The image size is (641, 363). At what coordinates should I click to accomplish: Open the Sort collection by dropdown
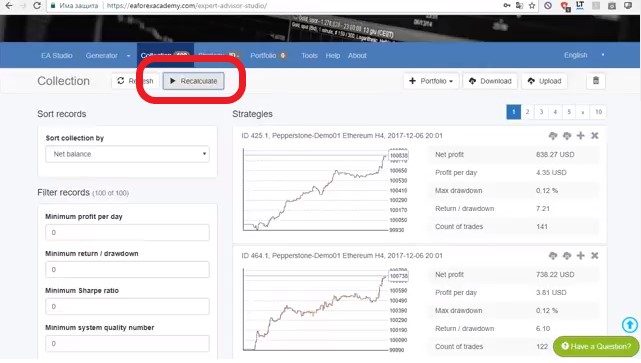[128, 154]
